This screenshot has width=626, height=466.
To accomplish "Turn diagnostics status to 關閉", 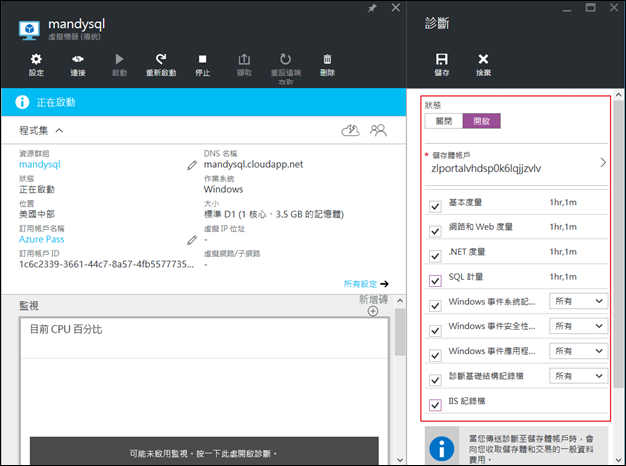I will tap(444, 121).
